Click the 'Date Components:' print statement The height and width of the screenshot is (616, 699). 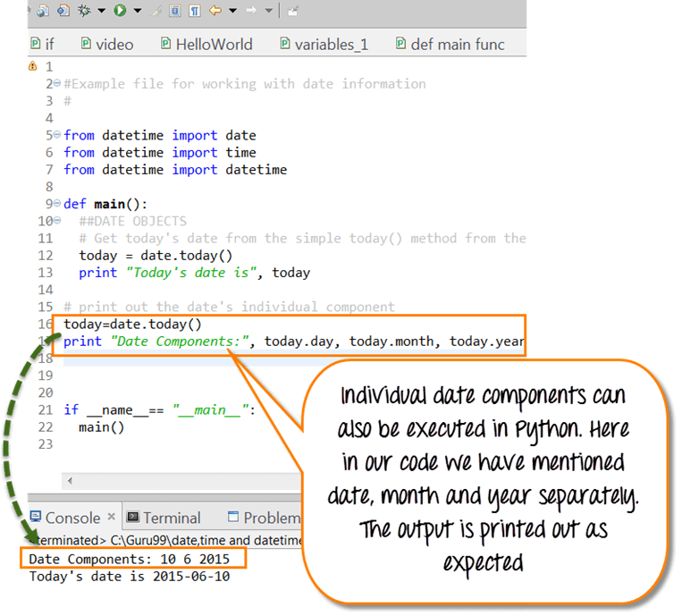[x=294, y=341]
